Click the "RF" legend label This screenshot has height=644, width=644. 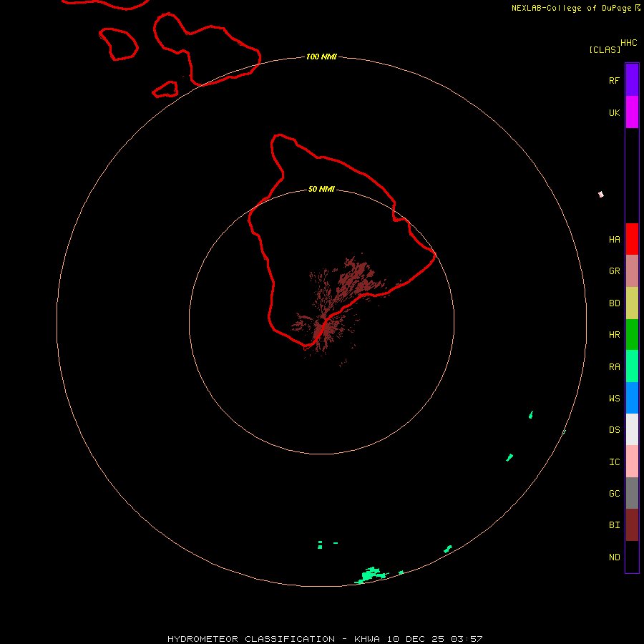click(x=614, y=80)
